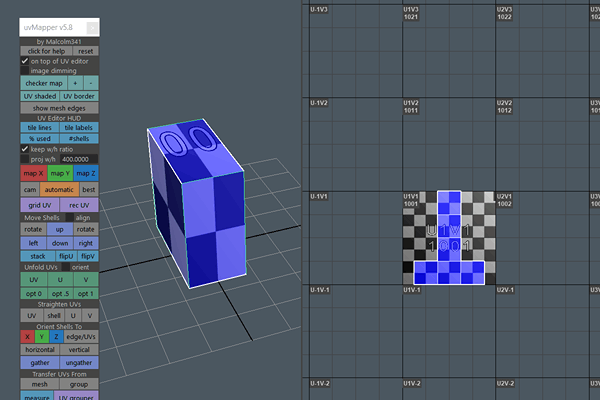The height and width of the screenshot is (400, 600).
Task: Increase checker map density with plus button
Action: 74,83
